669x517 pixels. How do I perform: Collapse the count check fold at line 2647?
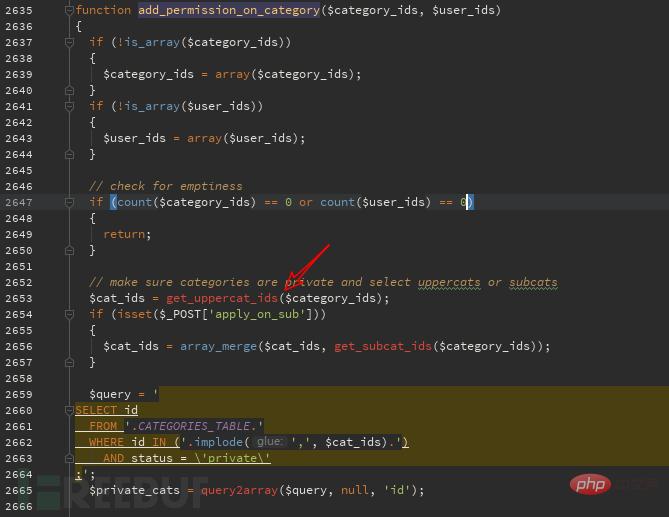[69, 202]
